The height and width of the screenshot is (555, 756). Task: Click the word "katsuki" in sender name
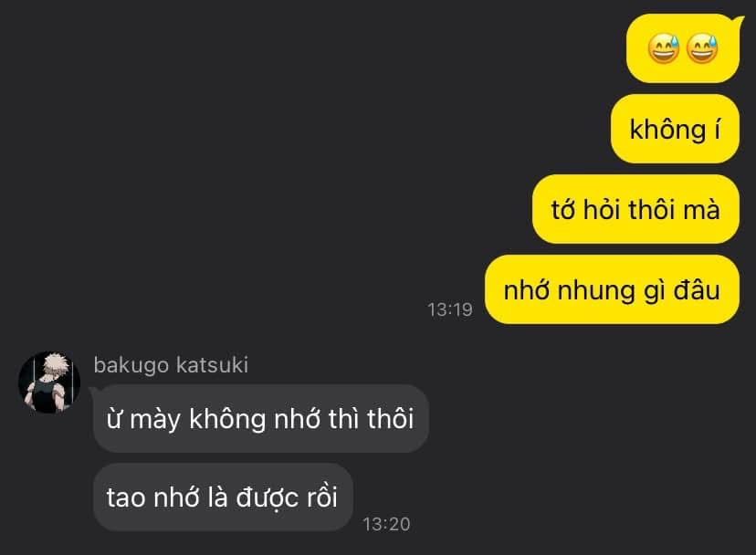pyautogui.click(x=212, y=365)
